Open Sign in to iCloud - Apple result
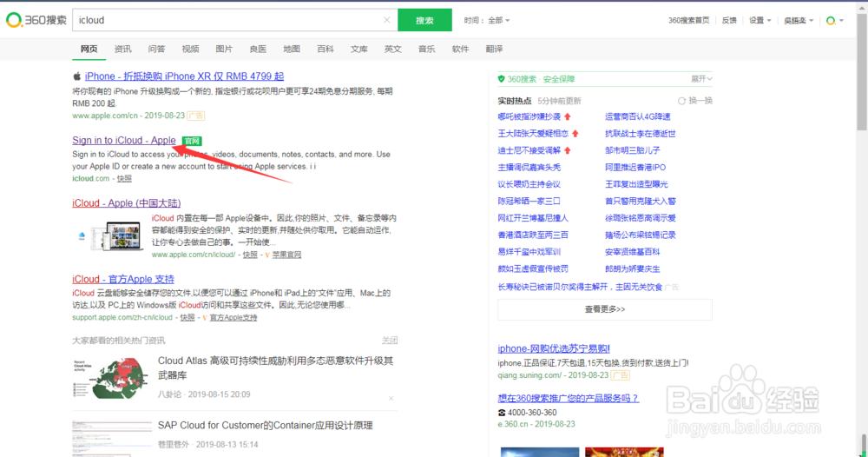868x457 pixels. (124, 140)
